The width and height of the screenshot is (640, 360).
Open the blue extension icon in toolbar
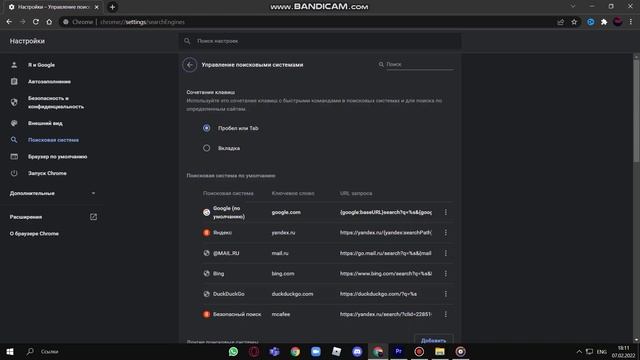point(591,22)
